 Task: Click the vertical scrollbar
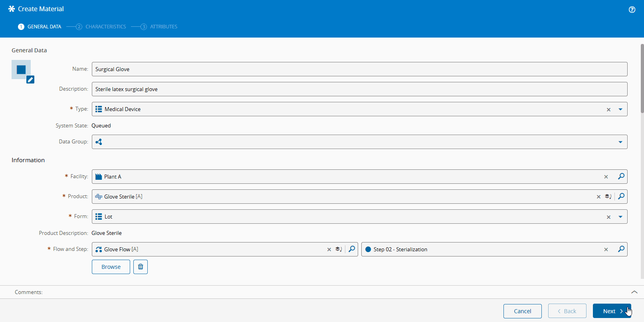(642, 78)
